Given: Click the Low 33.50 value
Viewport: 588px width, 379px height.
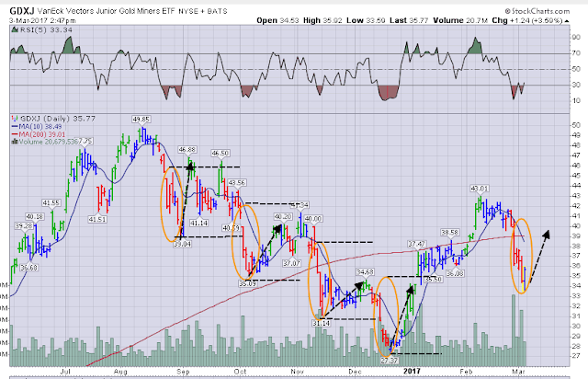Looking at the screenshot, I should (x=366, y=20).
